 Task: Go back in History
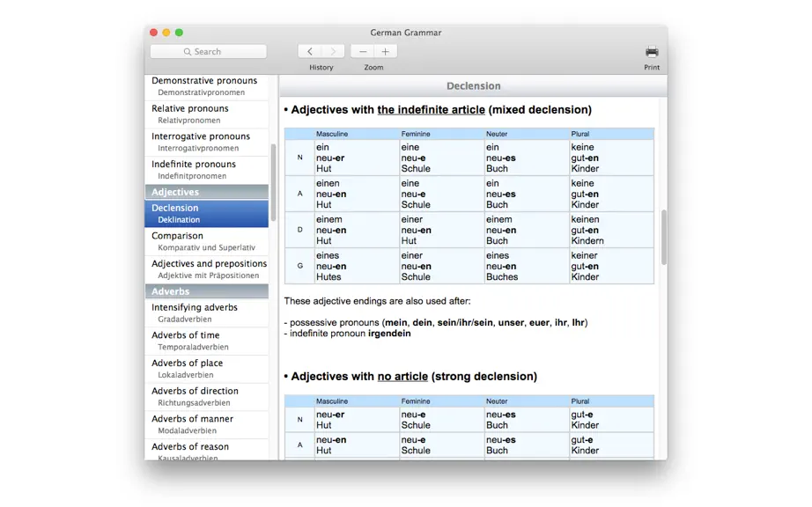pos(310,51)
